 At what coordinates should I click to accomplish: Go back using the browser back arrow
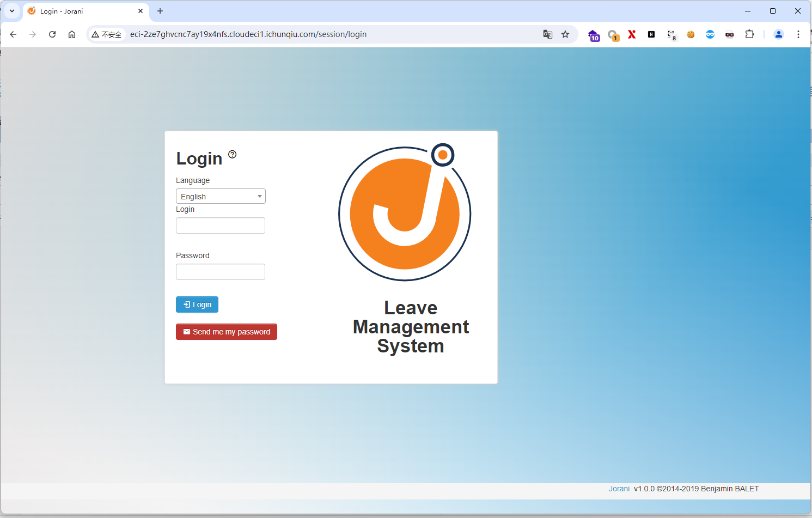tap(13, 34)
